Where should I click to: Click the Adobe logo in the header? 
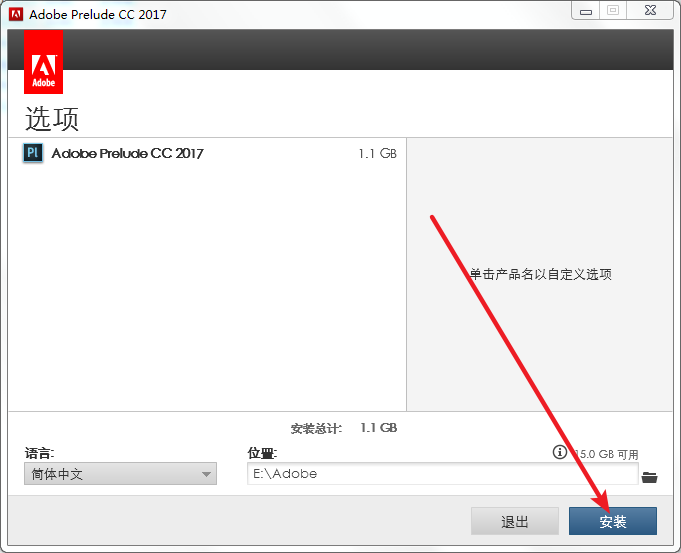(43, 62)
